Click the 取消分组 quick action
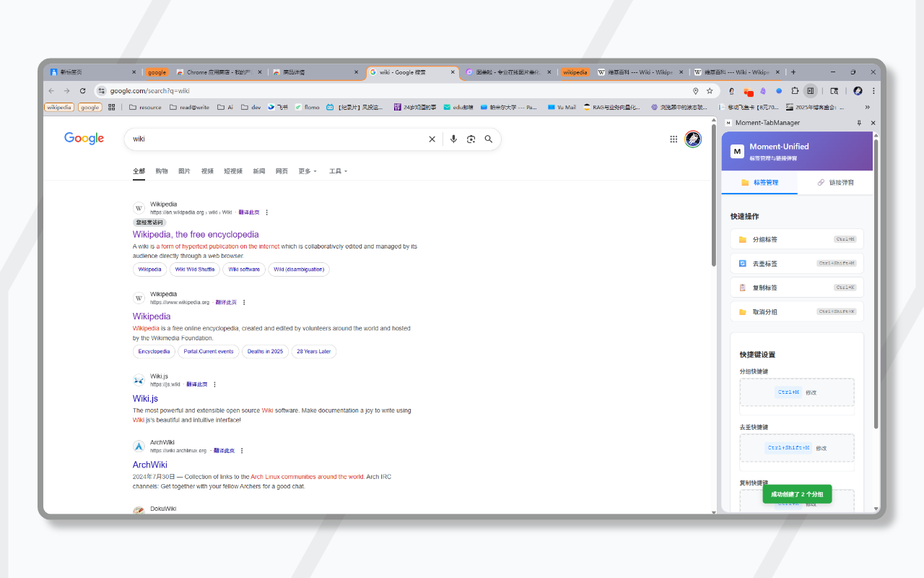 [797, 311]
